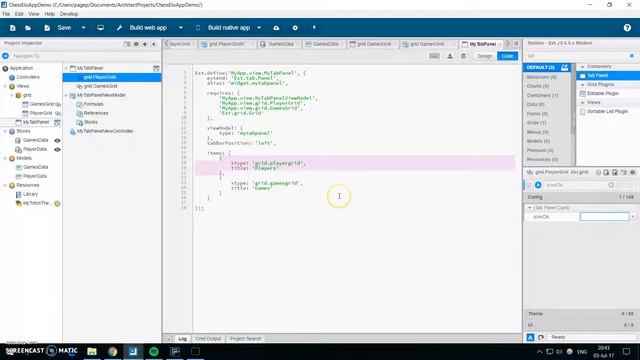Click the first Project Inspector header icon
Viewport: 640px width, 360px height.
coord(127,44)
